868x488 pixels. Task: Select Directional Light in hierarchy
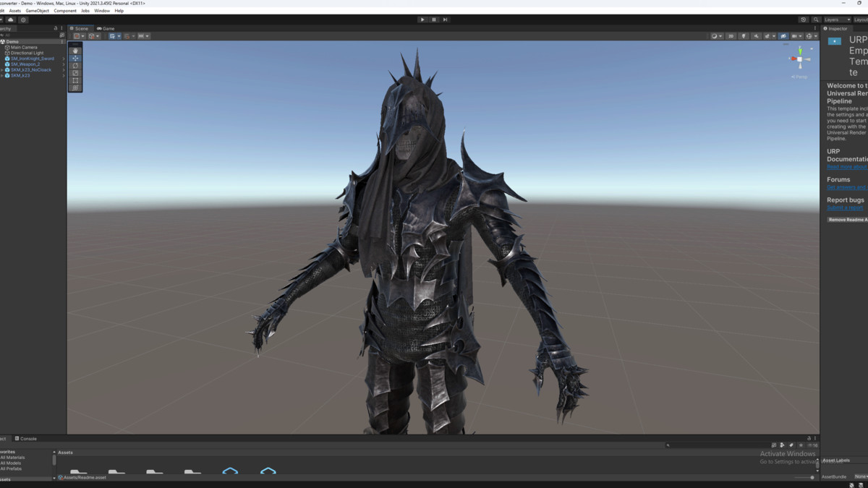(x=27, y=53)
